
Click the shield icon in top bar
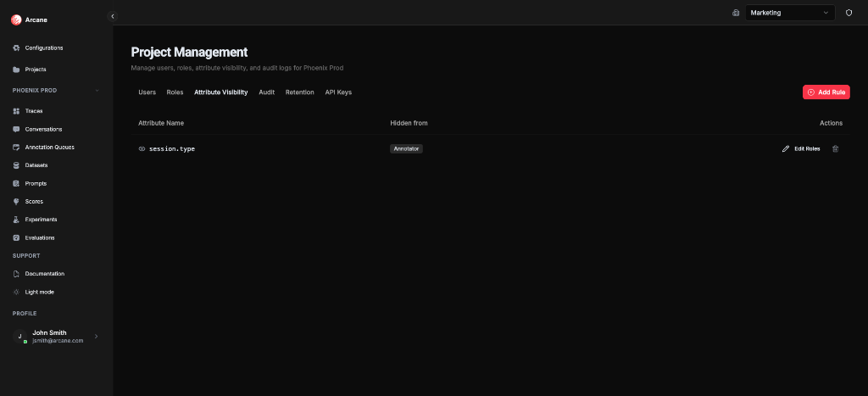849,13
